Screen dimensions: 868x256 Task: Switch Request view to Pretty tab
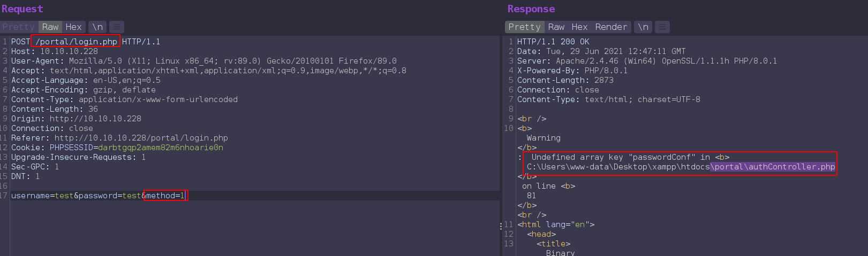pos(18,27)
